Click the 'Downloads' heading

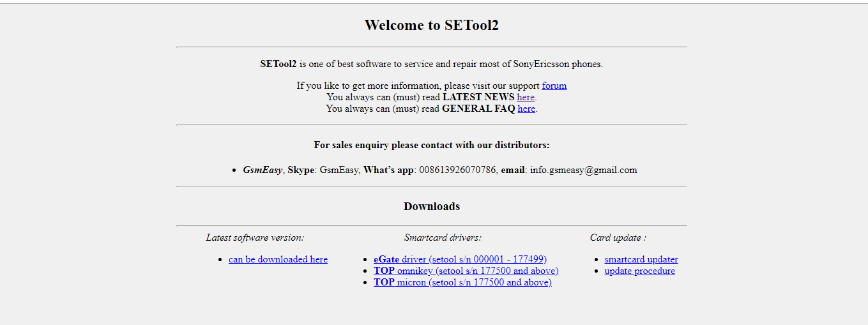pyautogui.click(x=432, y=206)
